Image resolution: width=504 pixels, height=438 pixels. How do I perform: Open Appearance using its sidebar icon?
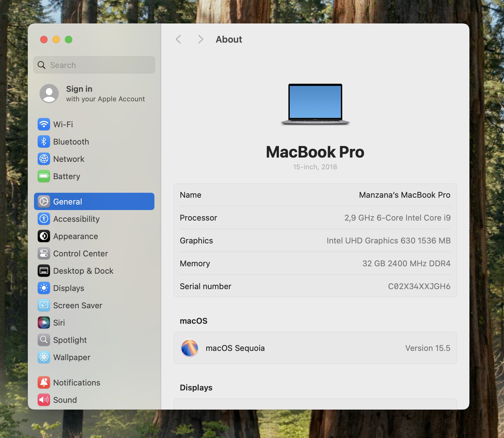44,236
